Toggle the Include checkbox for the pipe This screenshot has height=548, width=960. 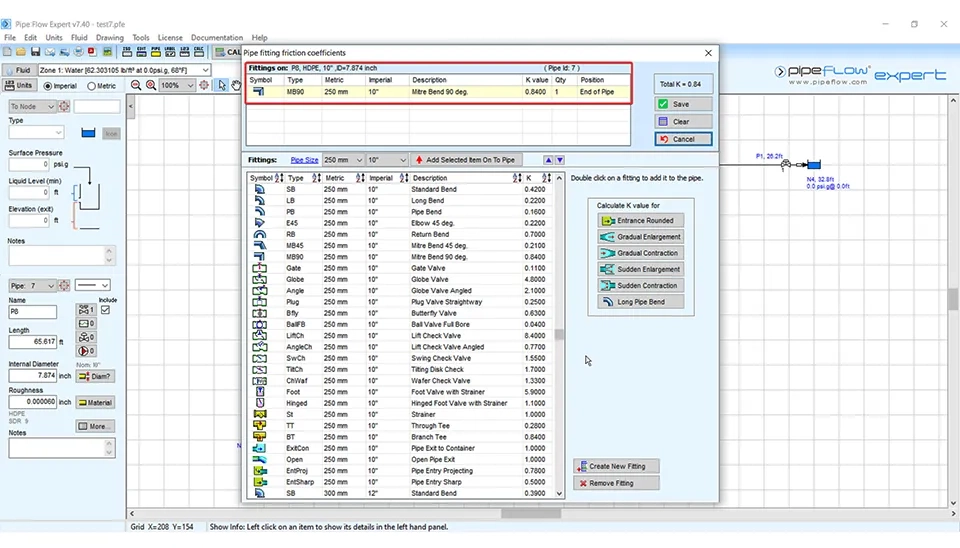coord(107,310)
